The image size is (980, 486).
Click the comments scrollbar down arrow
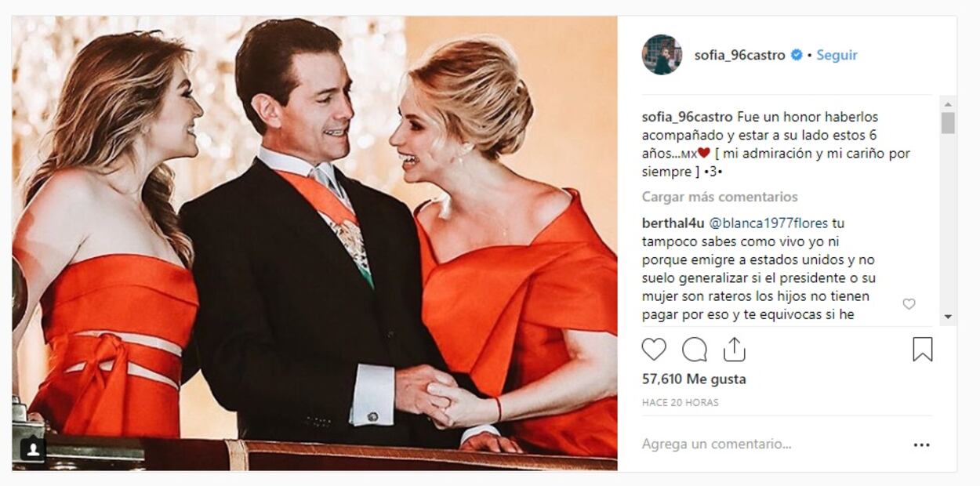click(x=948, y=317)
